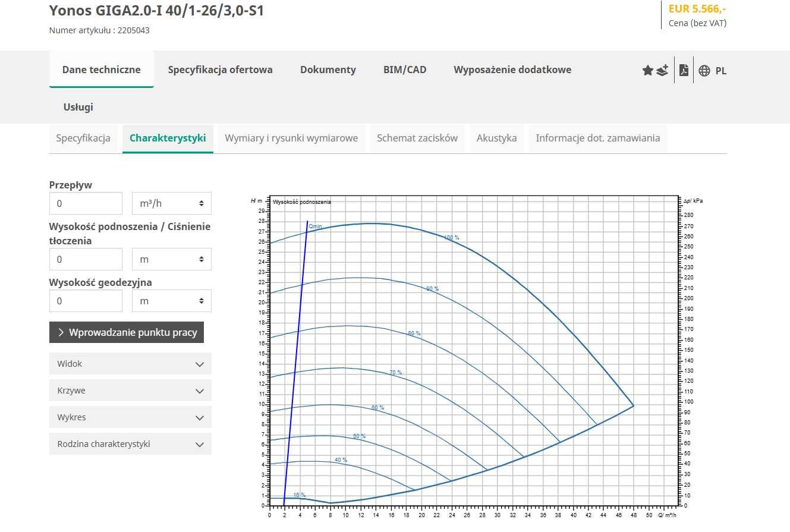Screen dimensions: 790x532
Task: Click the 100 % curve label
Action: coord(452,238)
